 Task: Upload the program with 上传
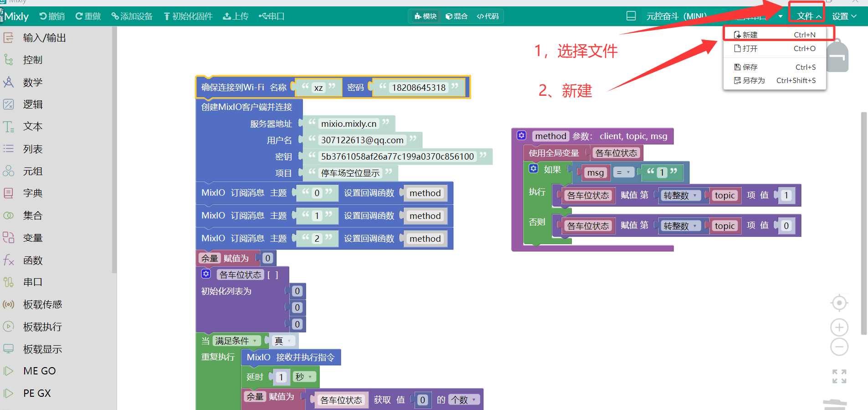[236, 16]
